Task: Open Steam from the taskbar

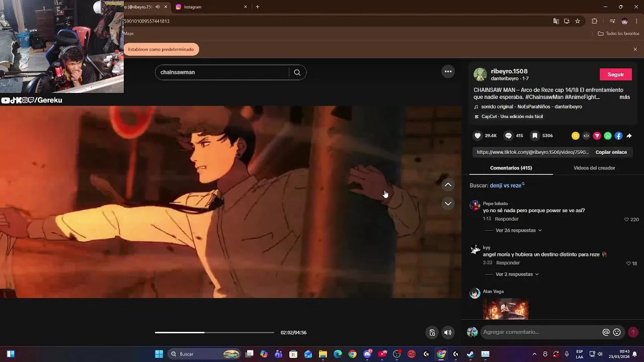Action: coord(470,354)
